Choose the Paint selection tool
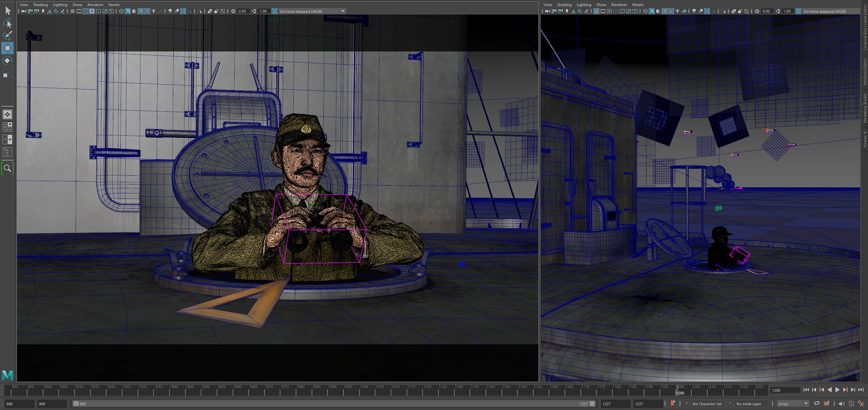 click(x=8, y=35)
